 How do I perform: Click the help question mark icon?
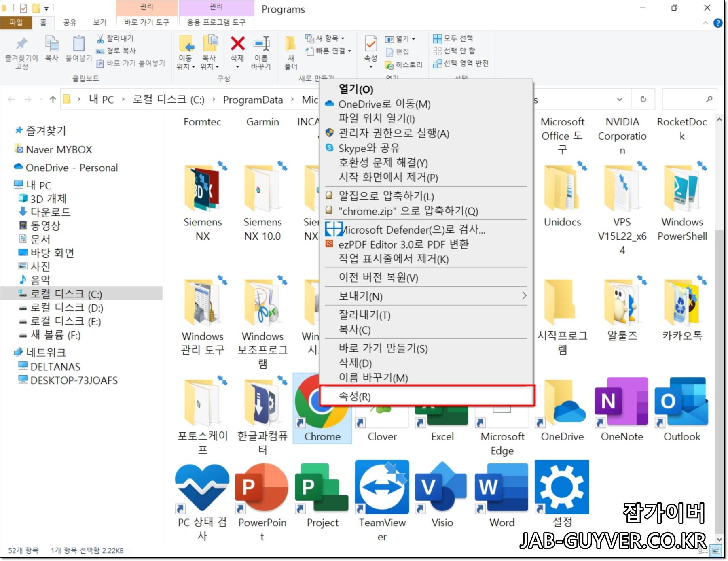click(x=718, y=23)
